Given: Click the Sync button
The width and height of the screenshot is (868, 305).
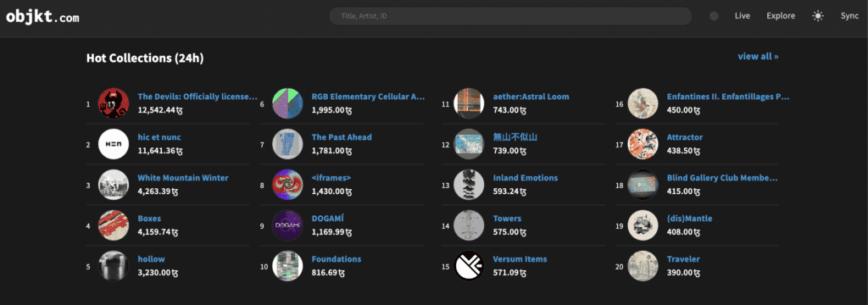Looking at the screenshot, I should tap(849, 16).
